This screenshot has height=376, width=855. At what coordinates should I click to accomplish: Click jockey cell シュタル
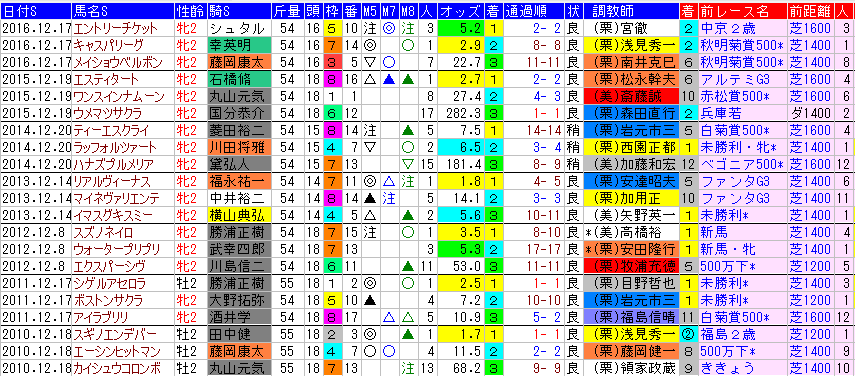tap(239, 28)
